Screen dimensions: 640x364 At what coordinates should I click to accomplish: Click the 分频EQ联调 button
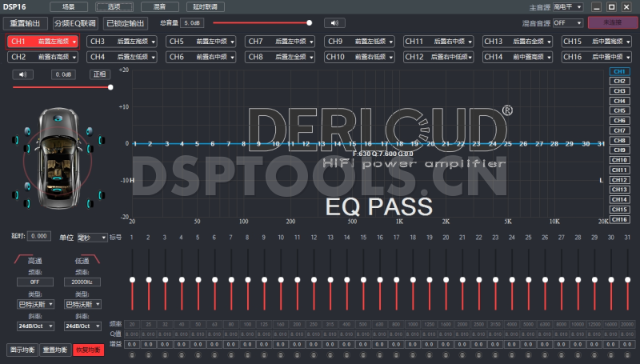click(x=75, y=23)
